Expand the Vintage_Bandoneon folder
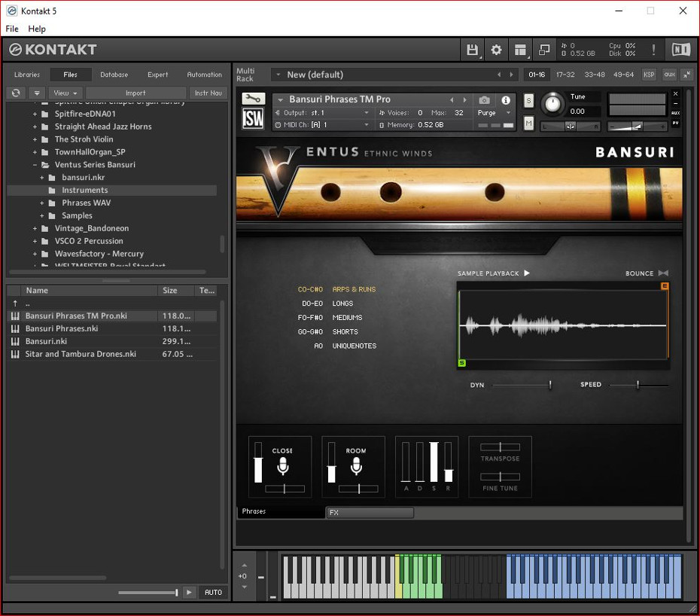 35,228
